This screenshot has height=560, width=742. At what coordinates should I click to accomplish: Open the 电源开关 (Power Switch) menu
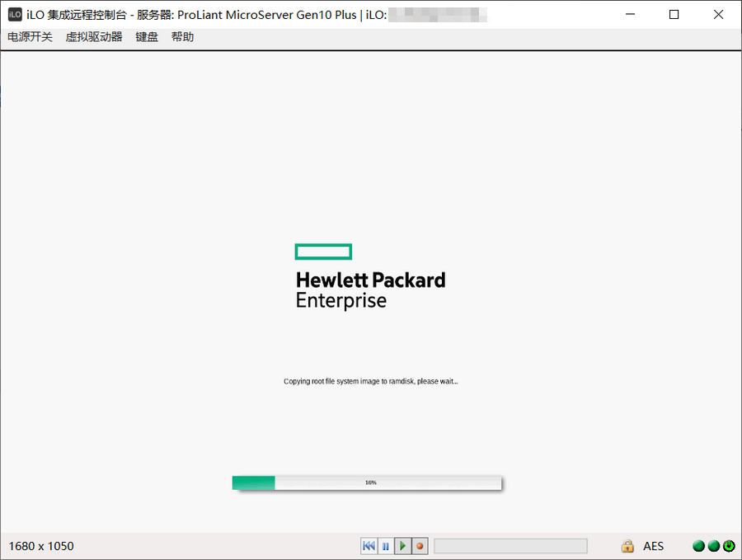(x=30, y=37)
